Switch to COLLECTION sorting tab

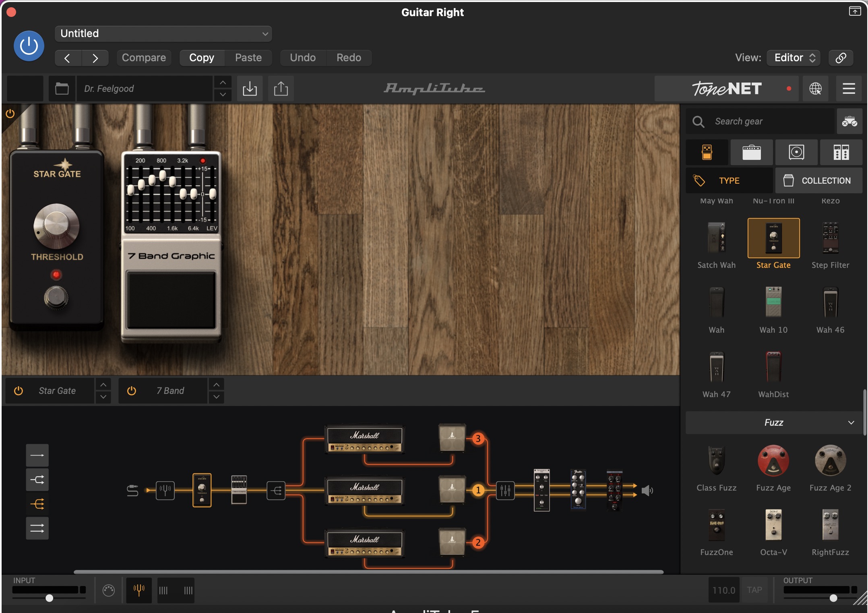(819, 180)
